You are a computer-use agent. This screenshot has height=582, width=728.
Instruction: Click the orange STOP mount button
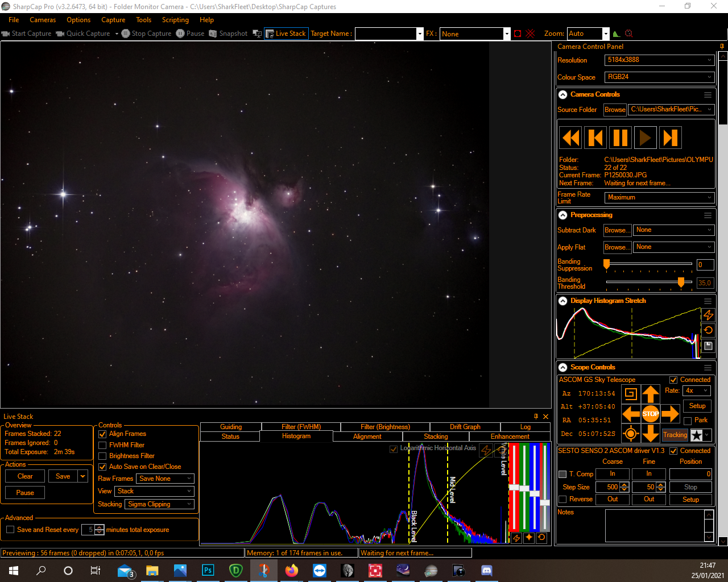pos(651,414)
